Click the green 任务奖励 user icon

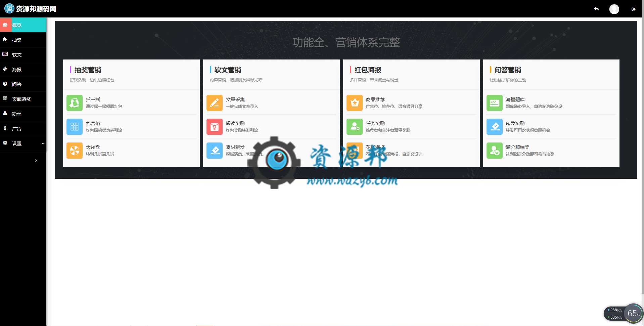click(x=355, y=127)
